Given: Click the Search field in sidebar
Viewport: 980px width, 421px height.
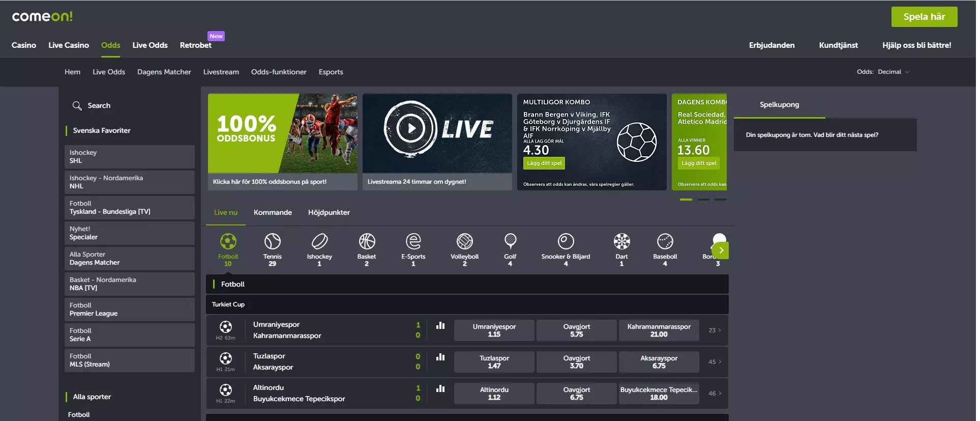Looking at the screenshot, I should point(130,105).
